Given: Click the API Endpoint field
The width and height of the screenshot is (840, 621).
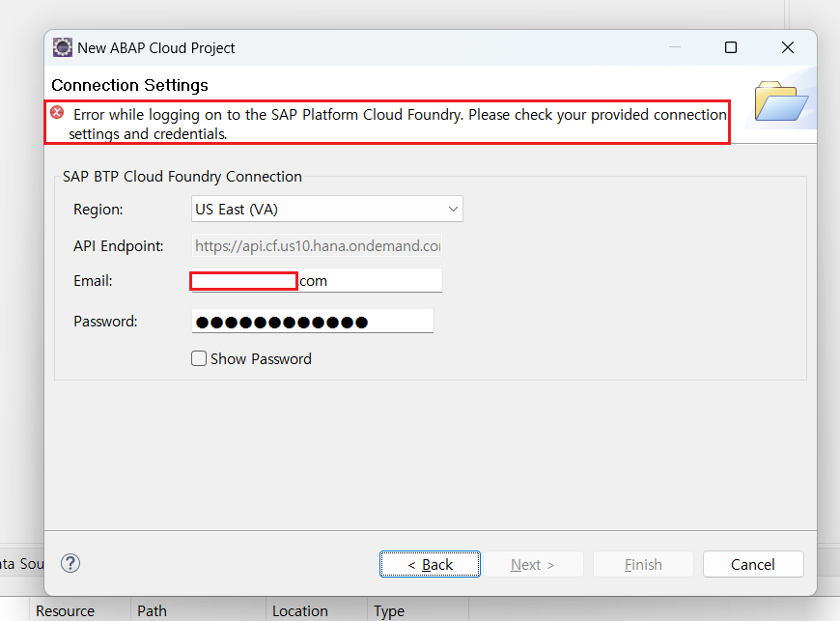Looking at the screenshot, I should (x=317, y=246).
